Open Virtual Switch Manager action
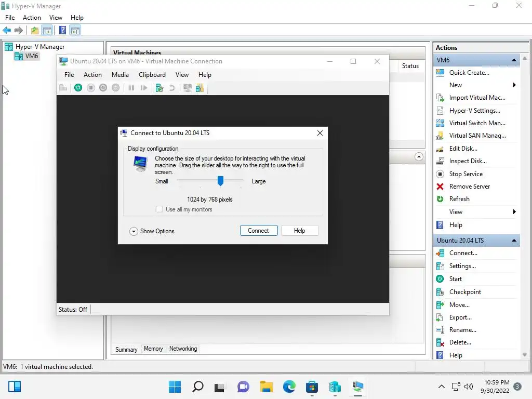This screenshot has height=399, width=532. click(x=477, y=123)
